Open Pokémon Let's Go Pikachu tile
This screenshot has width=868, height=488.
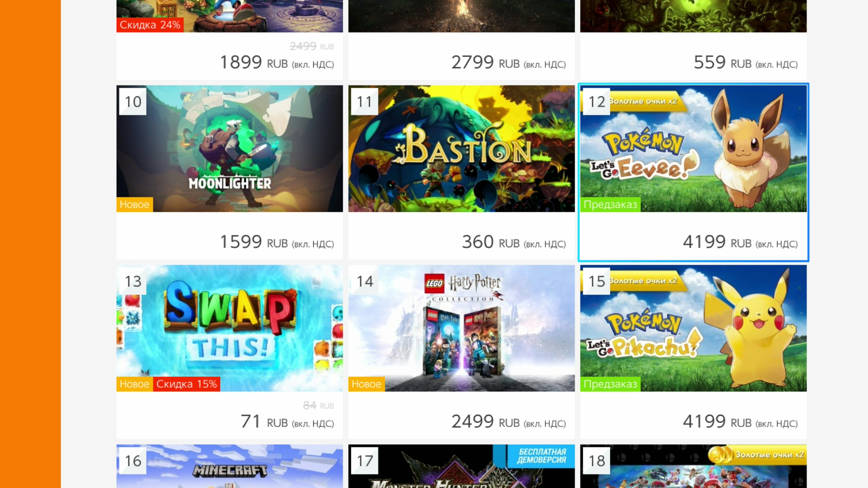pos(693,352)
